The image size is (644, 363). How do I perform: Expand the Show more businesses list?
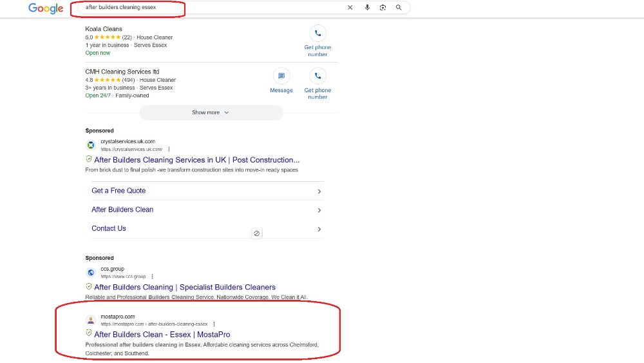coord(211,112)
